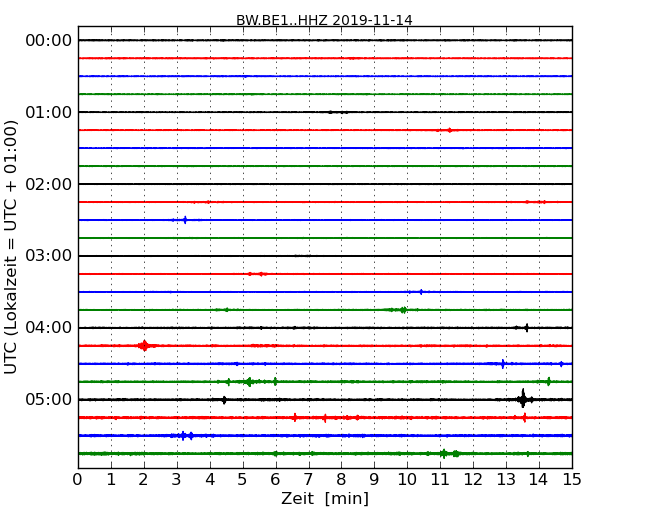Image resolution: width=650 pixels, height=520 pixels.
Task: Click the 7 tick label on Zeit axis
Action: [308, 480]
